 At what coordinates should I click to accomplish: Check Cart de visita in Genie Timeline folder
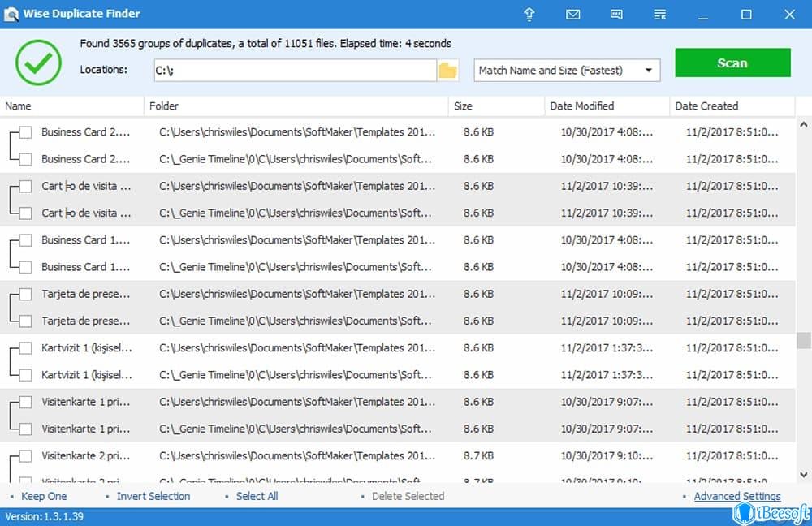pos(25,213)
